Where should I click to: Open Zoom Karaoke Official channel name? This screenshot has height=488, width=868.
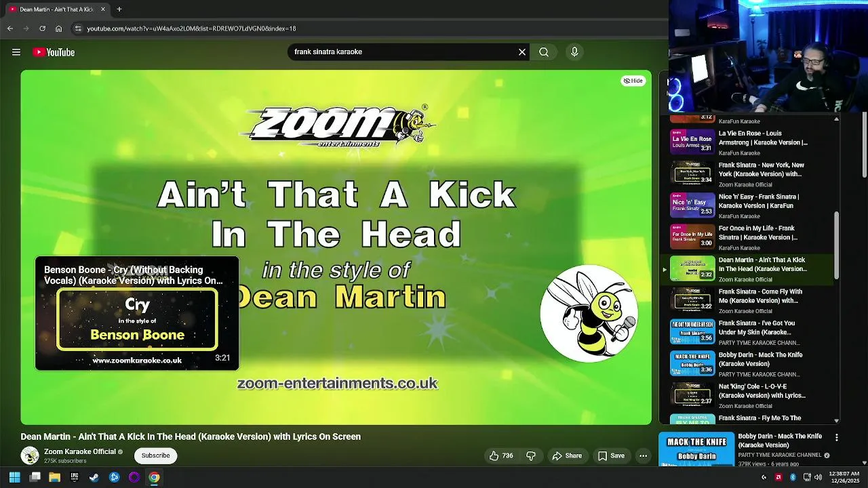(x=80, y=451)
